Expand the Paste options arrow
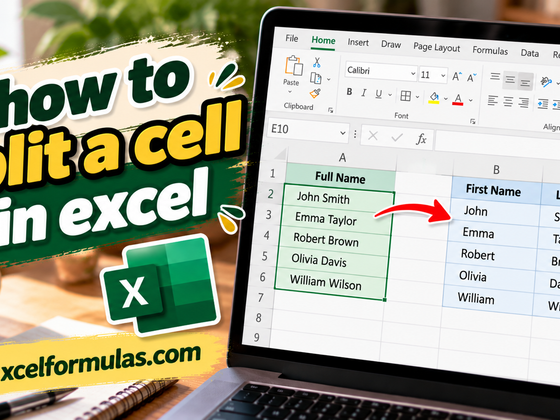This screenshot has width=560, height=420. tap(290, 92)
